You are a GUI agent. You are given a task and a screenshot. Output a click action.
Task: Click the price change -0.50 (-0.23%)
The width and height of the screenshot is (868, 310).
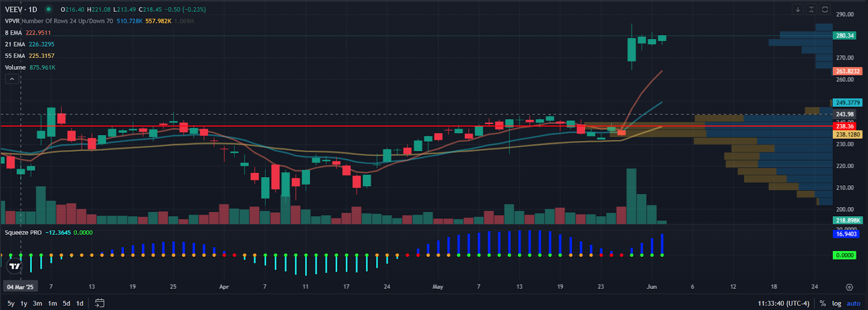pos(184,9)
